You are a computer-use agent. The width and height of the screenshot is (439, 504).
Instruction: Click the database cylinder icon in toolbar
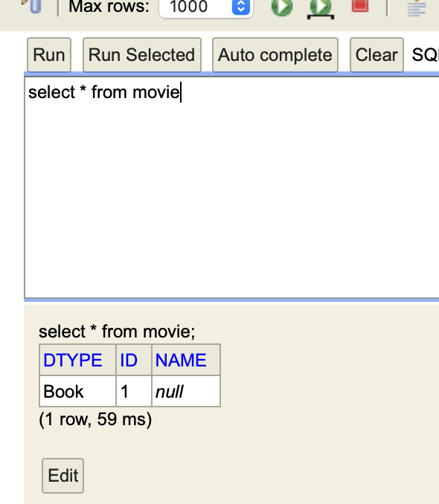tap(34, 7)
